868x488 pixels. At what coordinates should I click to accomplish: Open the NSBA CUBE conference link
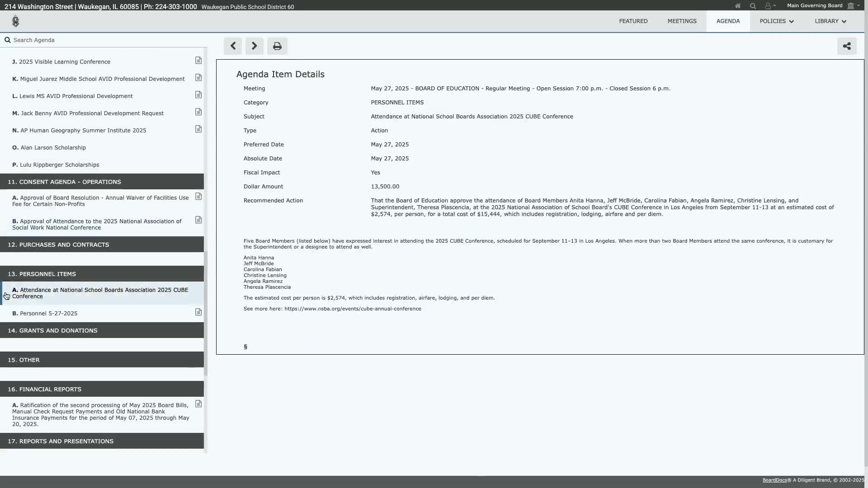tap(353, 309)
